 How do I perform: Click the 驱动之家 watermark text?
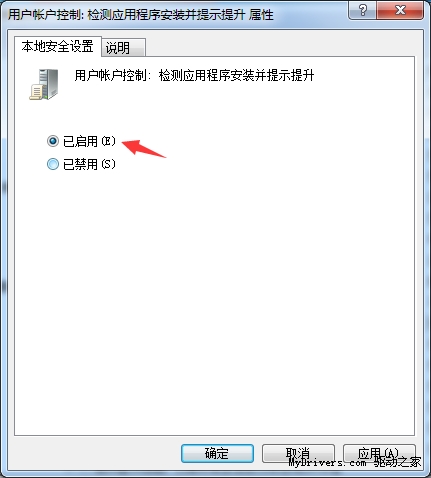coord(397,462)
